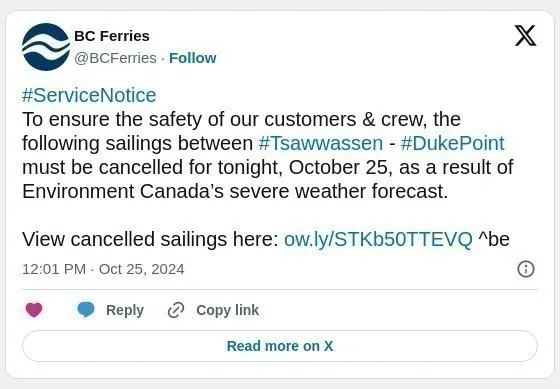The width and height of the screenshot is (560, 389).
Task: Open the ow.ly/STKb50TTEVQ link
Action: (x=378, y=239)
